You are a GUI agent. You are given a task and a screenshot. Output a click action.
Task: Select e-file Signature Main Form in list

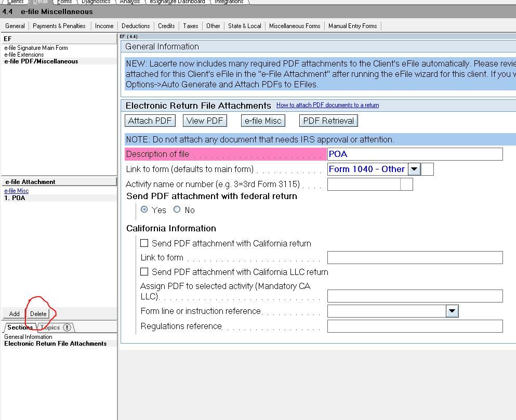coord(36,48)
